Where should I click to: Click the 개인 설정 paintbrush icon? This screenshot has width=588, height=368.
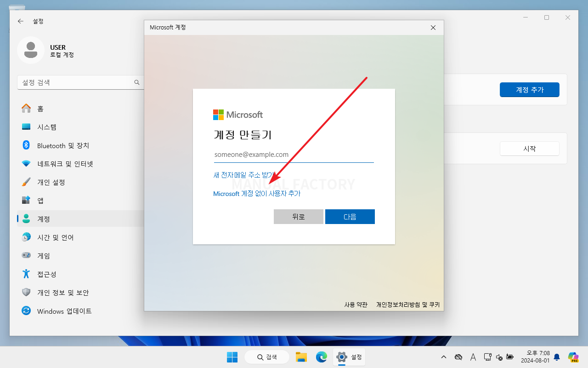click(x=26, y=182)
